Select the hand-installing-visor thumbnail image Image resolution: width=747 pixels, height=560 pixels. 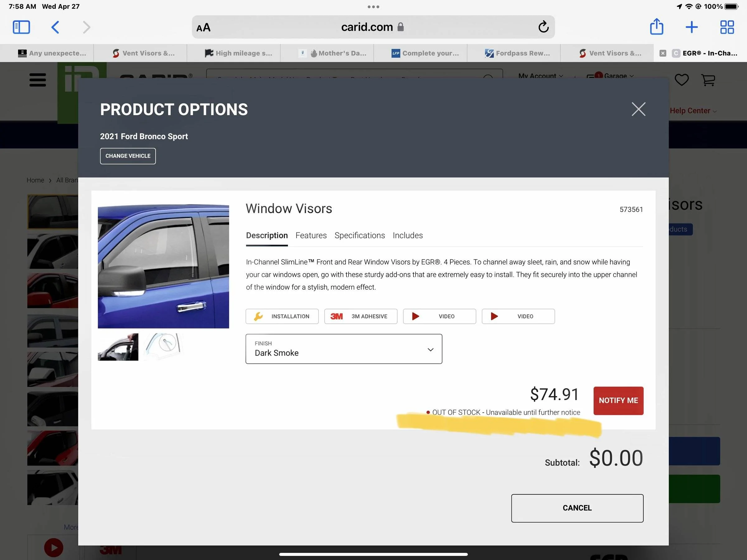click(x=118, y=347)
